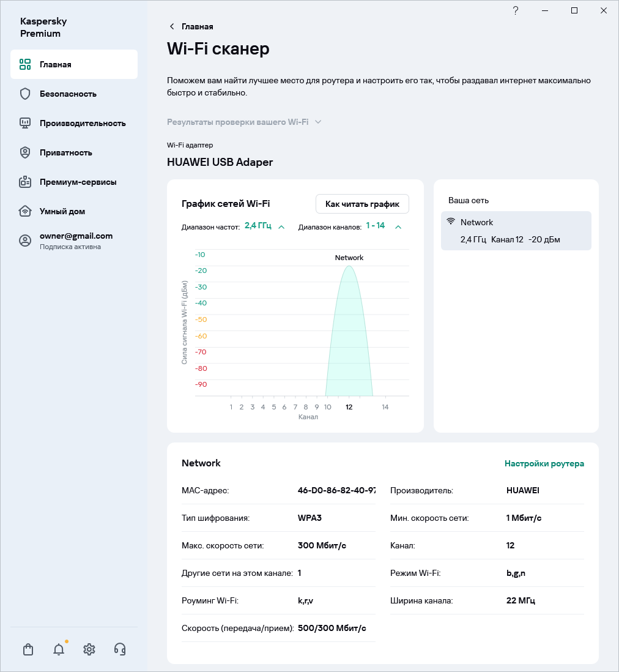Click the headset support icon

tap(120, 649)
